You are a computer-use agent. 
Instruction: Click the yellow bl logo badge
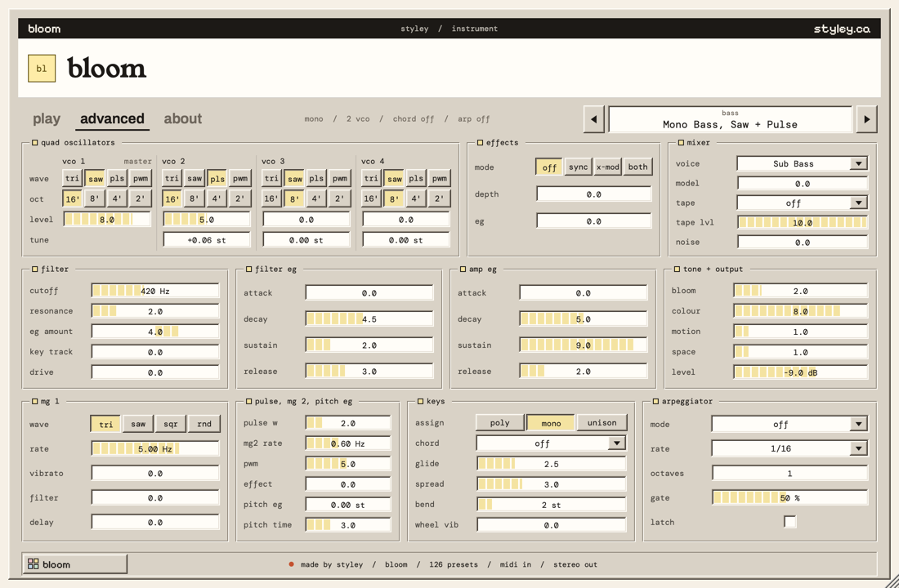42,69
